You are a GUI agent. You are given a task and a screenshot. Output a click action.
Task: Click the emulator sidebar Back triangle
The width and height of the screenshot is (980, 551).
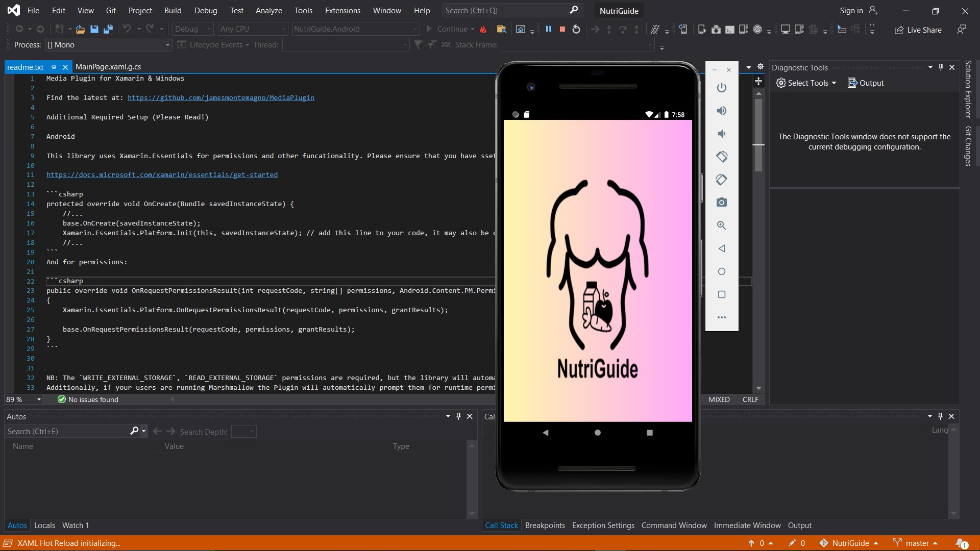click(x=721, y=248)
